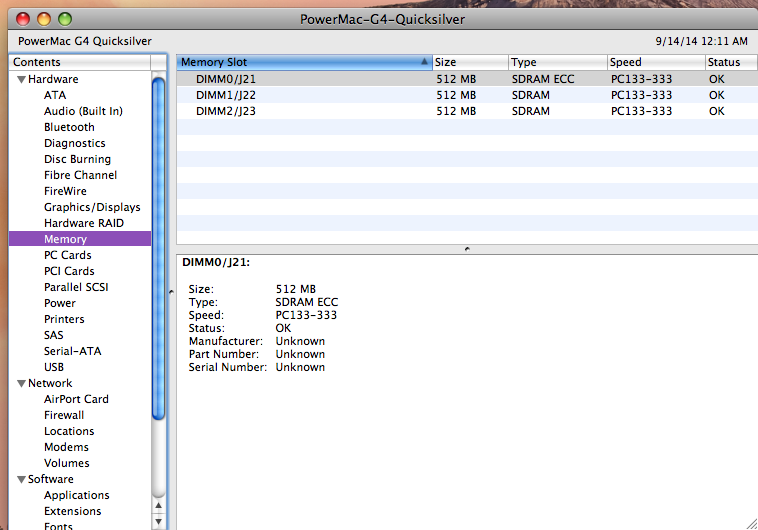The width and height of the screenshot is (758, 530).
Task: Sort by Size column header
Action: coord(470,62)
